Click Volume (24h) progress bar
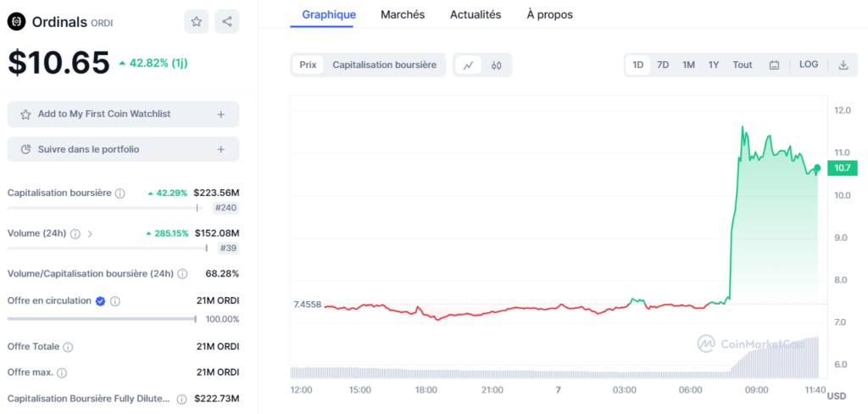868x414 pixels. [x=108, y=249]
